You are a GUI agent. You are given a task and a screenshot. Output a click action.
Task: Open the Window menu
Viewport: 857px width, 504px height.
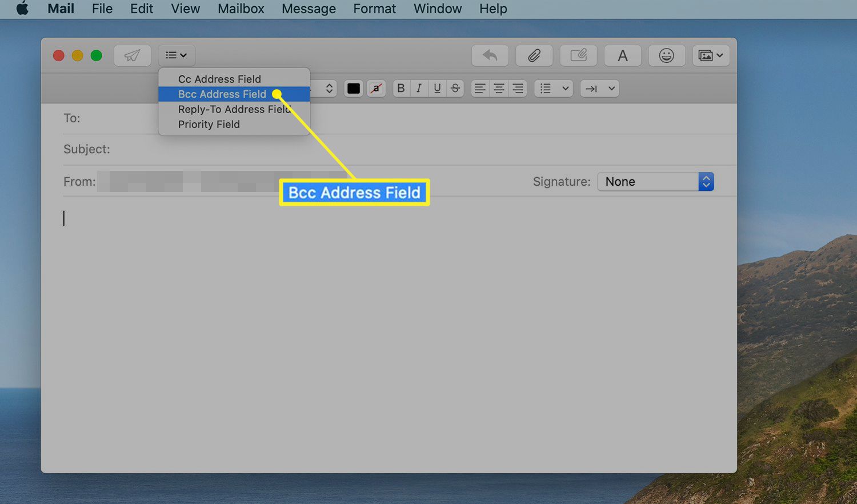[438, 9]
